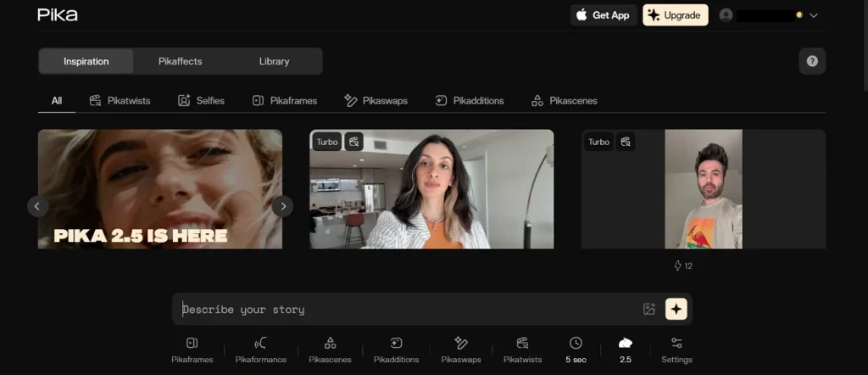Open the Pikatwists tool in bottom toolbar
The width and height of the screenshot is (868, 375).
522,350
